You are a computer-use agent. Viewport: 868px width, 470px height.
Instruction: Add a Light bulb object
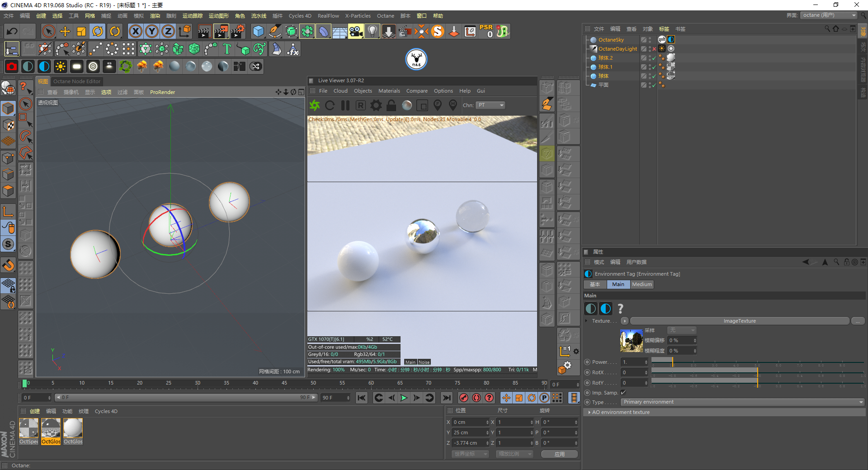click(372, 31)
